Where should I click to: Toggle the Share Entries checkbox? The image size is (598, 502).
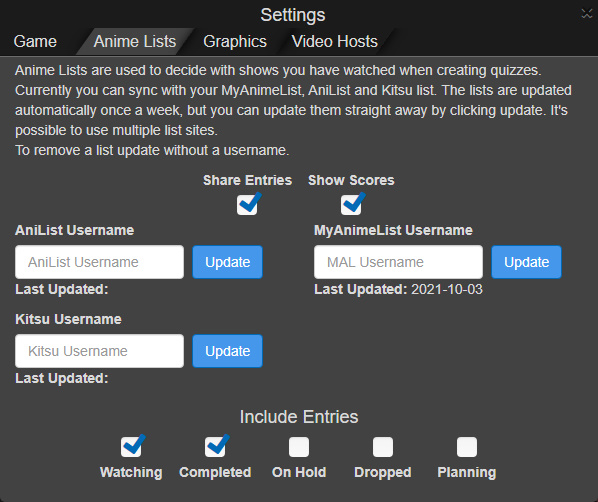point(247,205)
